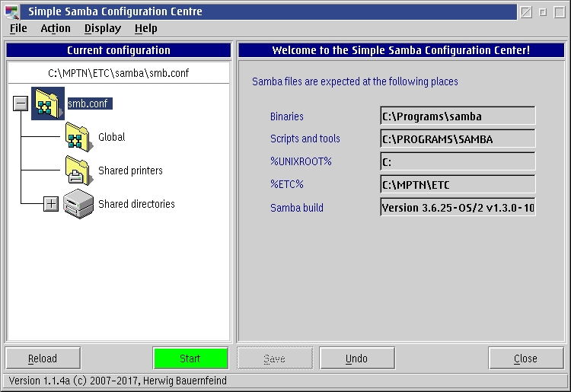Click the diagonal-line hide button in title bar
This screenshot has height=392, width=571.
(526, 12)
